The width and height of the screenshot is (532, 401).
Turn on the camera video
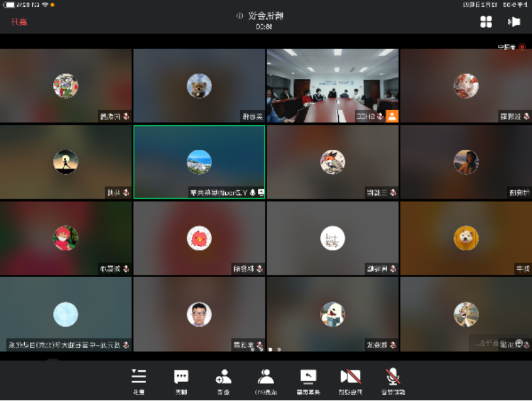pyautogui.click(x=351, y=379)
